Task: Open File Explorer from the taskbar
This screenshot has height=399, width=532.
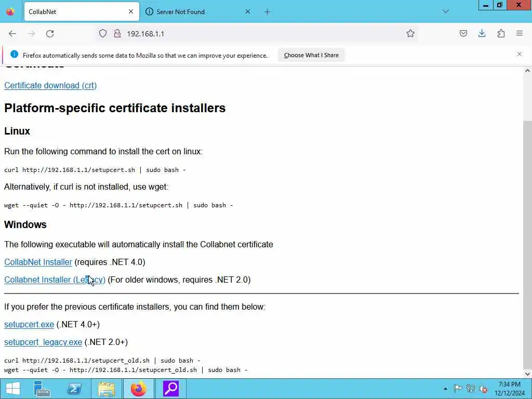Action: click(107, 389)
